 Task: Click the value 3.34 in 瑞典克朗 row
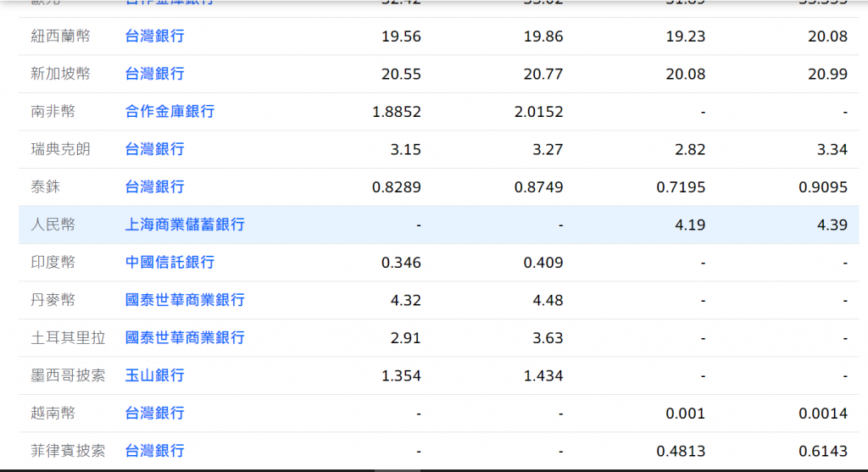pyautogui.click(x=832, y=149)
